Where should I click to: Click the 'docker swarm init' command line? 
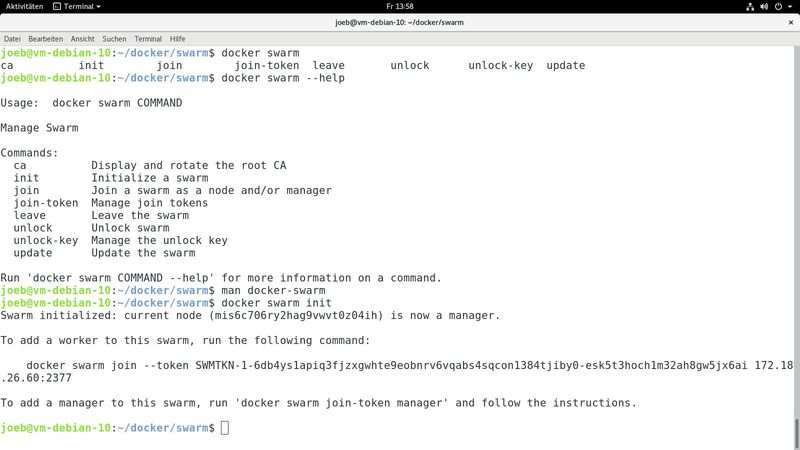click(x=276, y=302)
